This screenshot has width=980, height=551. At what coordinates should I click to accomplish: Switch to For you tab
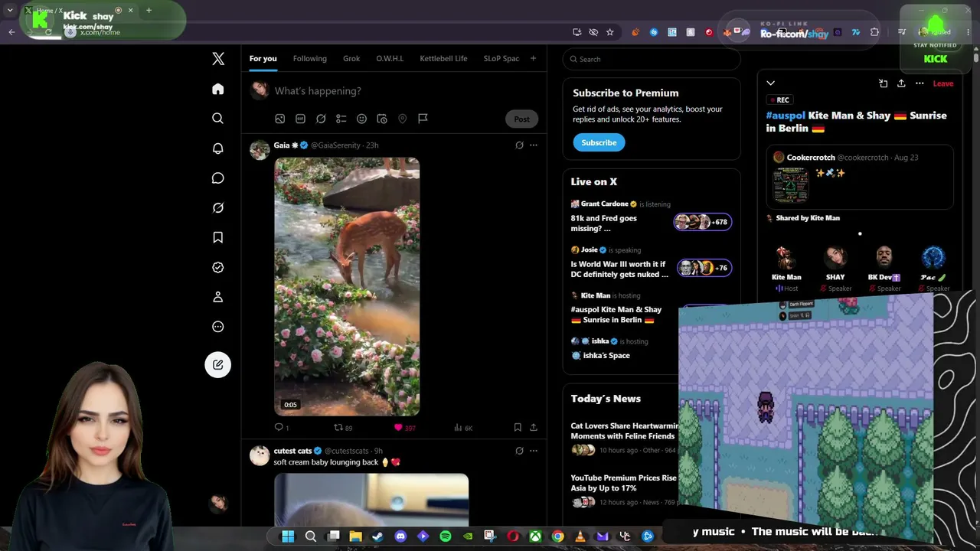pos(263,59)
